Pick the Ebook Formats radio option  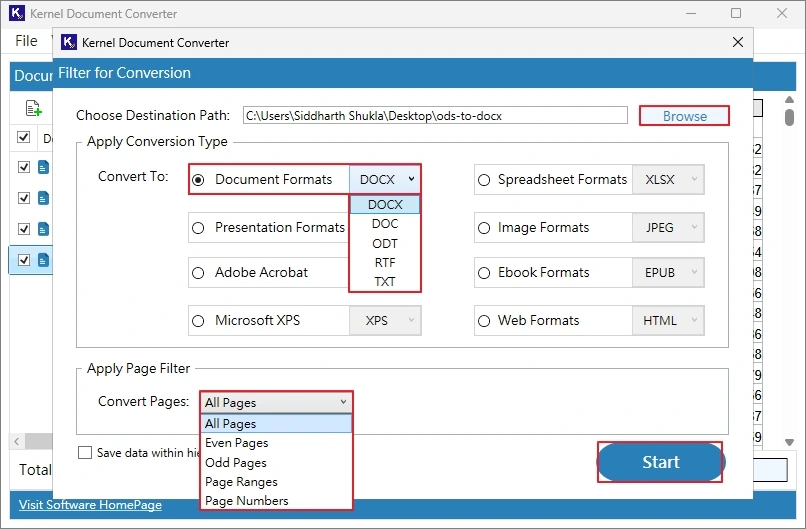pos(484,273)
